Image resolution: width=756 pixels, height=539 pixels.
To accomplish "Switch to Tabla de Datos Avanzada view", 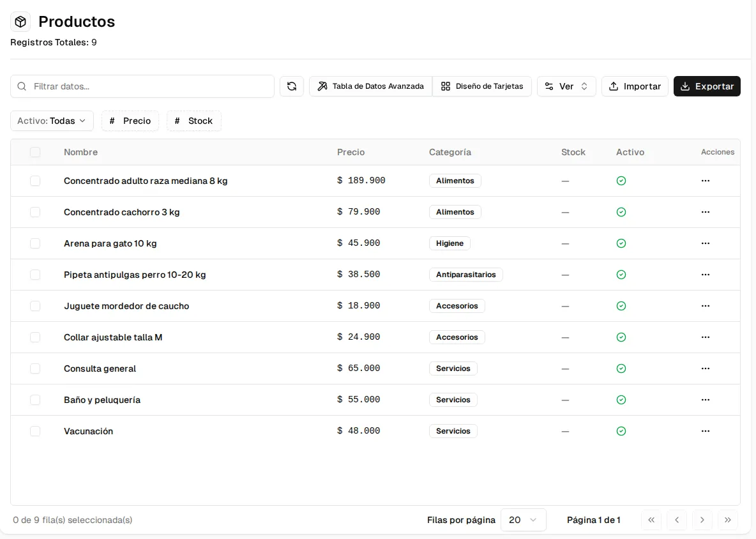I will pyautogui.click(x=371, y=86).
